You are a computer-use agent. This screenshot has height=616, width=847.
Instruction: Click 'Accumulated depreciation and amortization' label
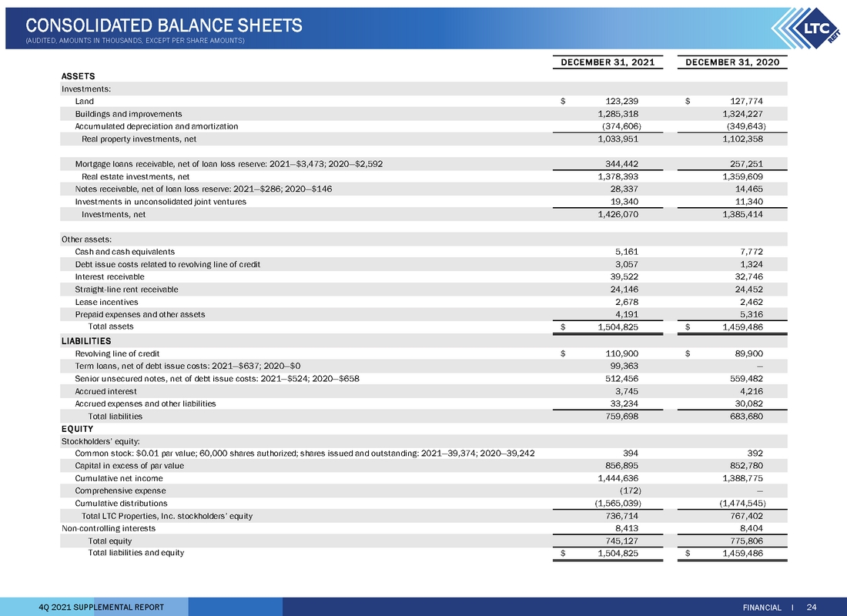pos(156,126)
